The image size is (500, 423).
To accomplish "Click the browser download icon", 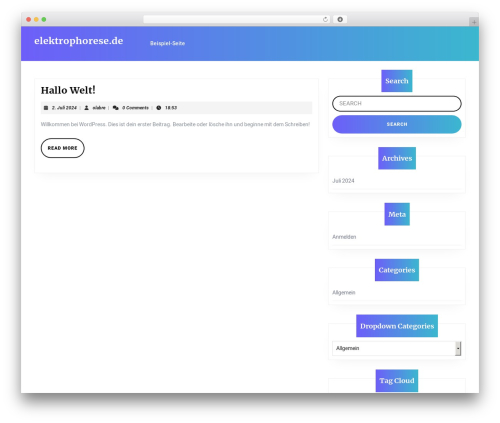I will coord(340,20).
